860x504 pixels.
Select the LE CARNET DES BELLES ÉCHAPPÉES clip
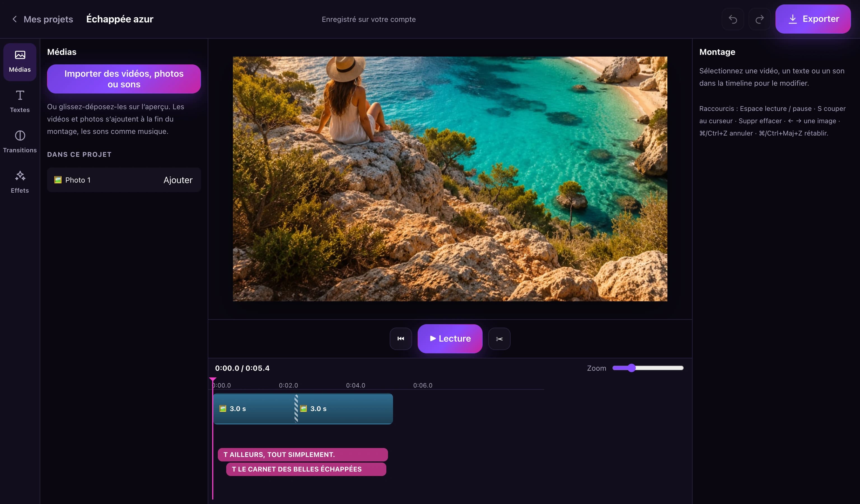(306, 469)
